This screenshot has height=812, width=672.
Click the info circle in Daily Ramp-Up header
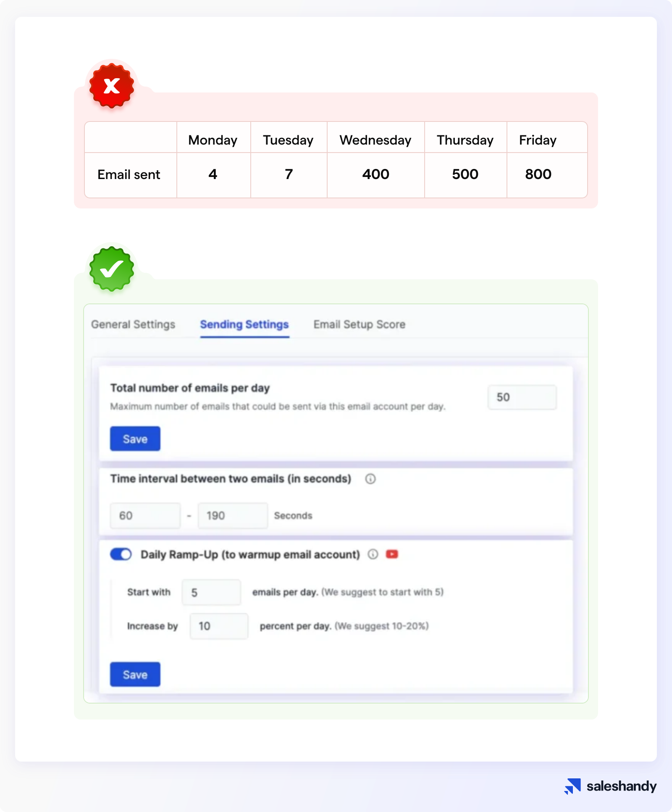(x=373, y=555)
